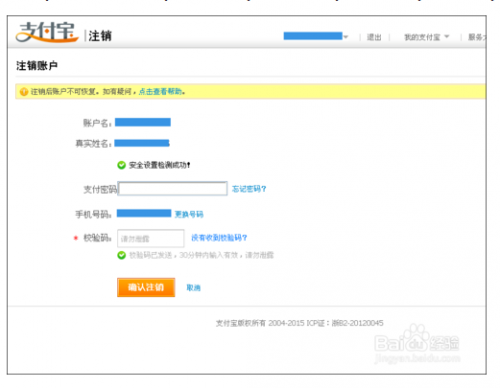Click 没有收到校验码? link
Viewport: 500px width, 388px height.
tap(219, 238)
